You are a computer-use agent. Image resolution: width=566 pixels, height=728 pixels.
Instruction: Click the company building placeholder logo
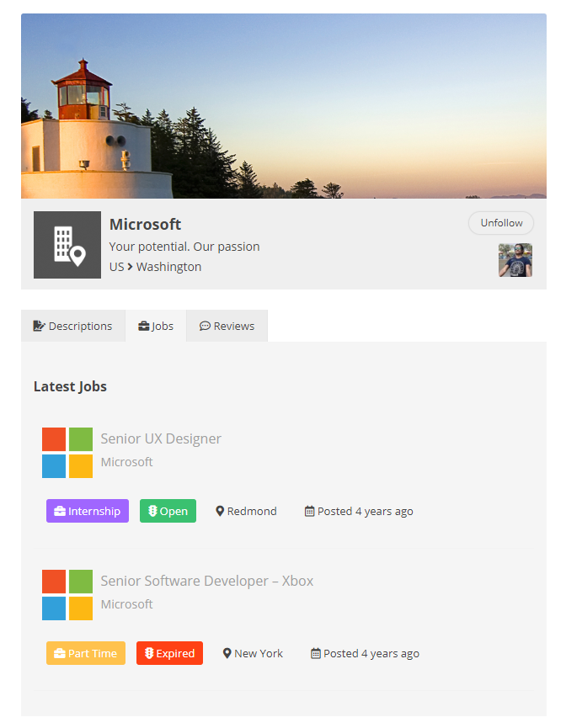(x=67, y=245)
